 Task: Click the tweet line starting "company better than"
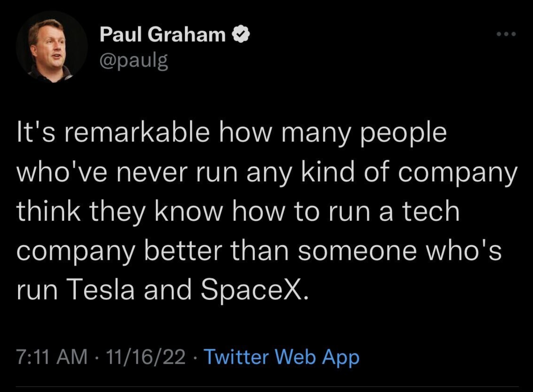[259, 251]
